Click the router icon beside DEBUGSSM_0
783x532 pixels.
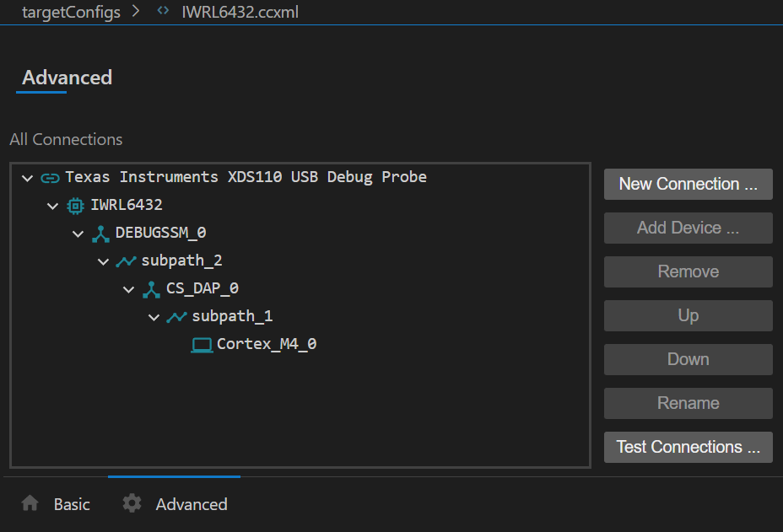(101, 234)
